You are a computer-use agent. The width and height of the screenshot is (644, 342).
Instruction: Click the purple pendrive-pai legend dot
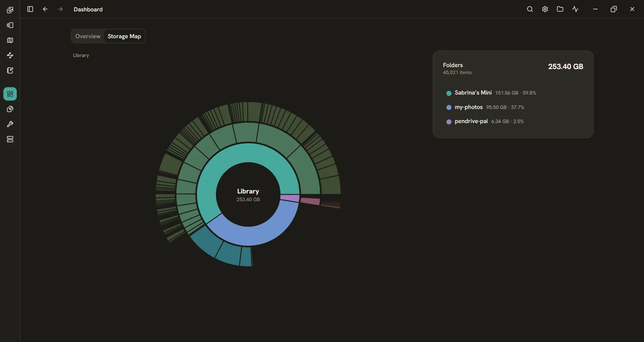point(449,122)
